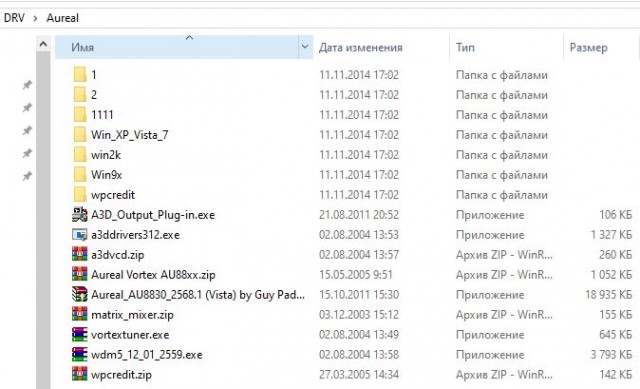Screen dimensions: 640x389
Task: Click the date 15.05.2005 9:51
Action: click(x=356, y=275)
